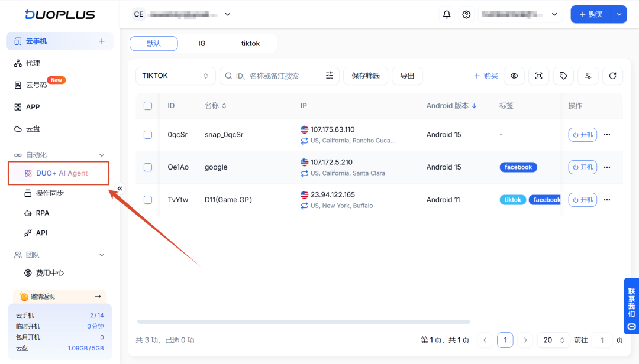Add a cloud phone with plus icon

pos(102,41)
